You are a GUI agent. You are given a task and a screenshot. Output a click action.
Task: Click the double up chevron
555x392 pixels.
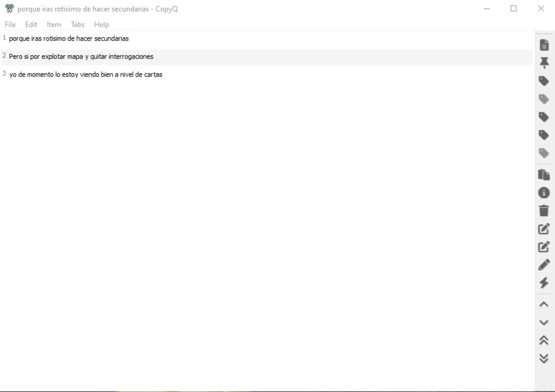point(544,340)
